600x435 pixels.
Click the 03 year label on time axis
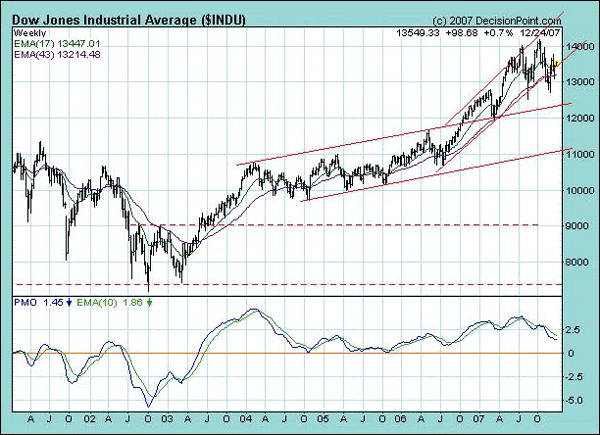pyautogui.click(x=167, y=418)
